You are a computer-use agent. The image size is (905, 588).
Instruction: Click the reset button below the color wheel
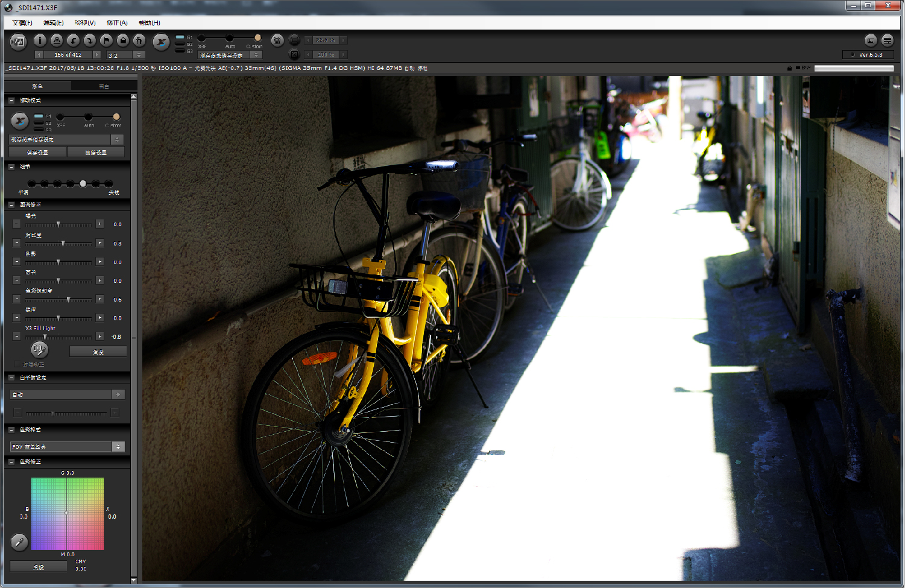(39, 567)
